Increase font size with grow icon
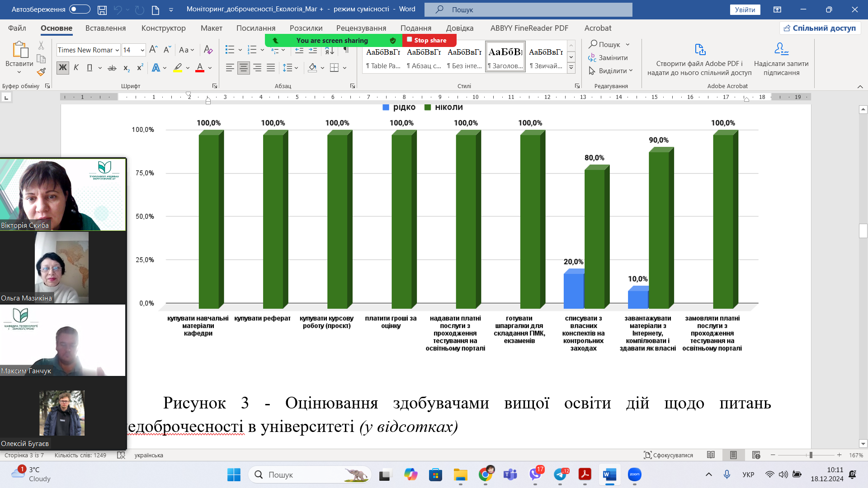This screenshot has height=488, width=868. pyautogui.click(x=153, y=50)
